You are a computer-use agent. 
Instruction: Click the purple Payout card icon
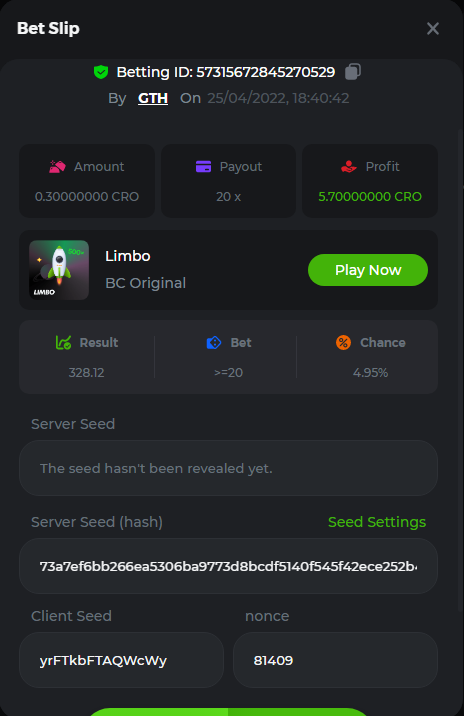point(203,167)
